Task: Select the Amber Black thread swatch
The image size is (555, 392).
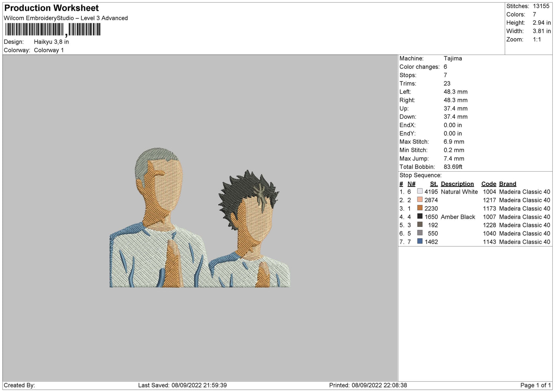Action: (x=420, y=217)
